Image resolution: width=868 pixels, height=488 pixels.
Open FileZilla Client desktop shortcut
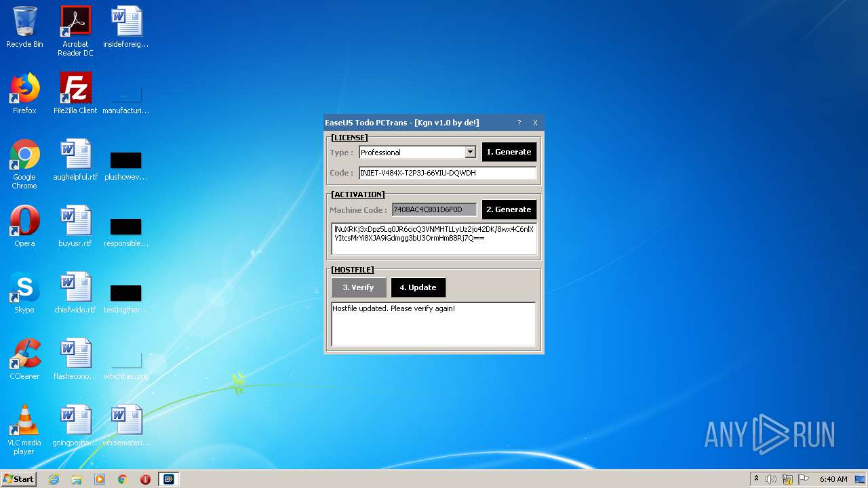click(x=75, y=94)
